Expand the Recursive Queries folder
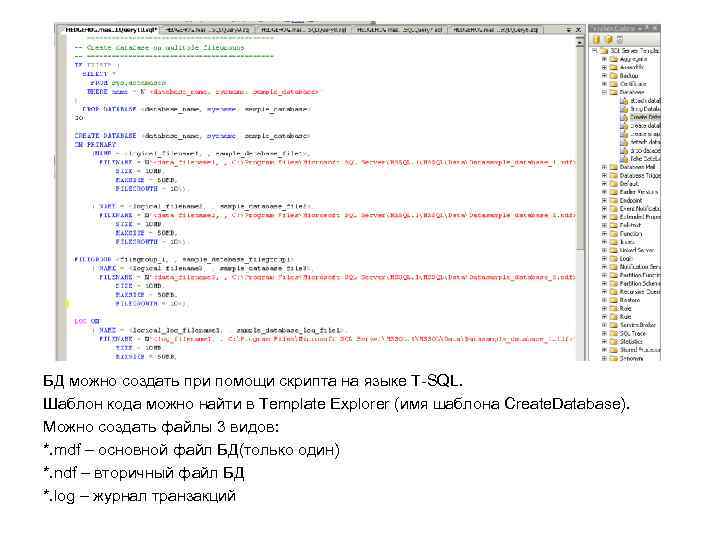 [604, 292]
